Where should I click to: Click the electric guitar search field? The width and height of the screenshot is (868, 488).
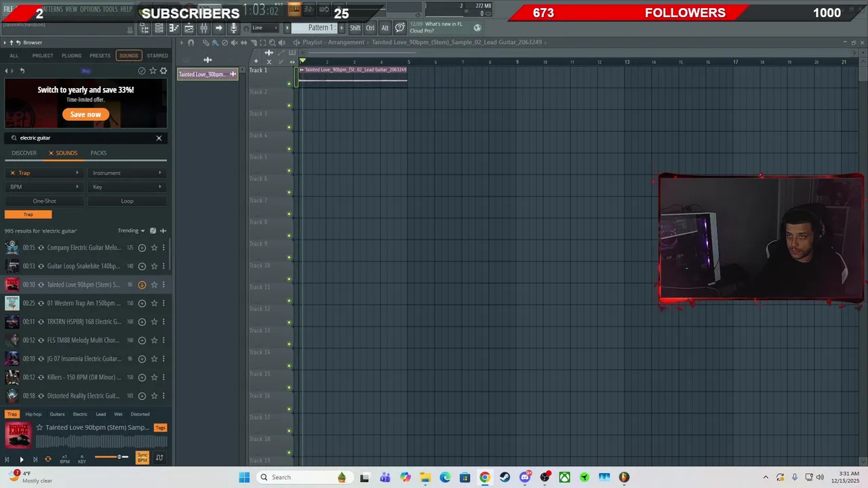click(x=85, y=138)
